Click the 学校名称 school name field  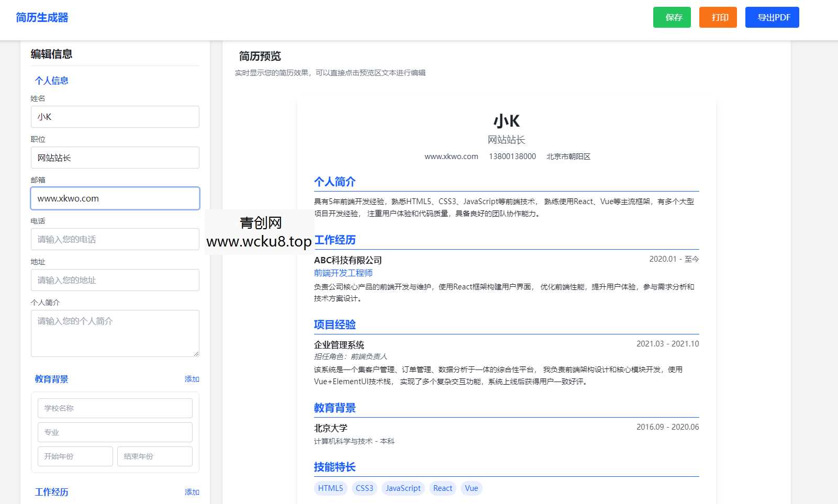pos(115,408)
